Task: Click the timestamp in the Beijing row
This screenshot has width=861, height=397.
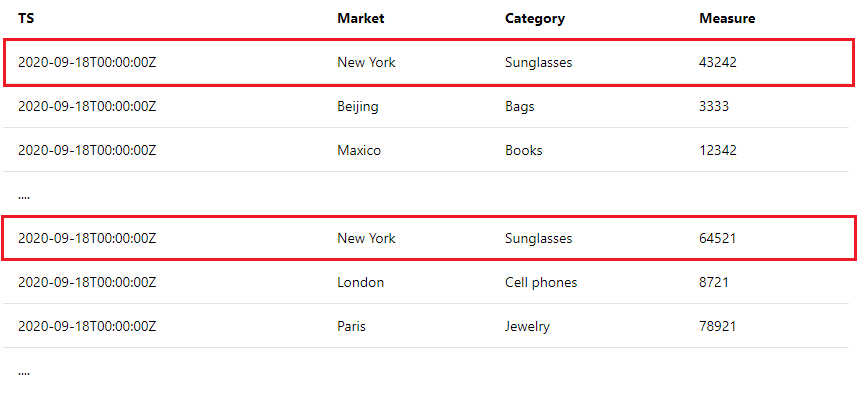Action: click(87, 107)
